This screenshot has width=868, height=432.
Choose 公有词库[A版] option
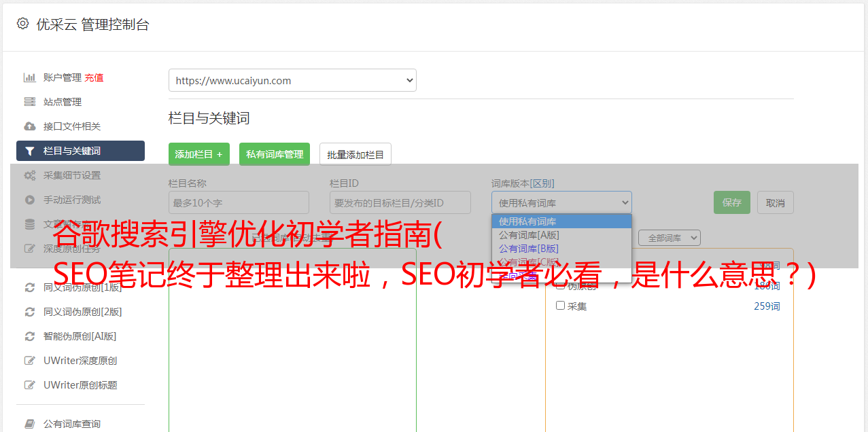[561, 235]
